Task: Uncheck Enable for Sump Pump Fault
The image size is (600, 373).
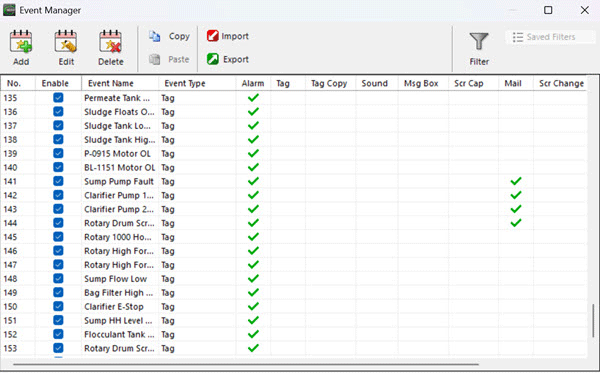Action: coord(58,181)
